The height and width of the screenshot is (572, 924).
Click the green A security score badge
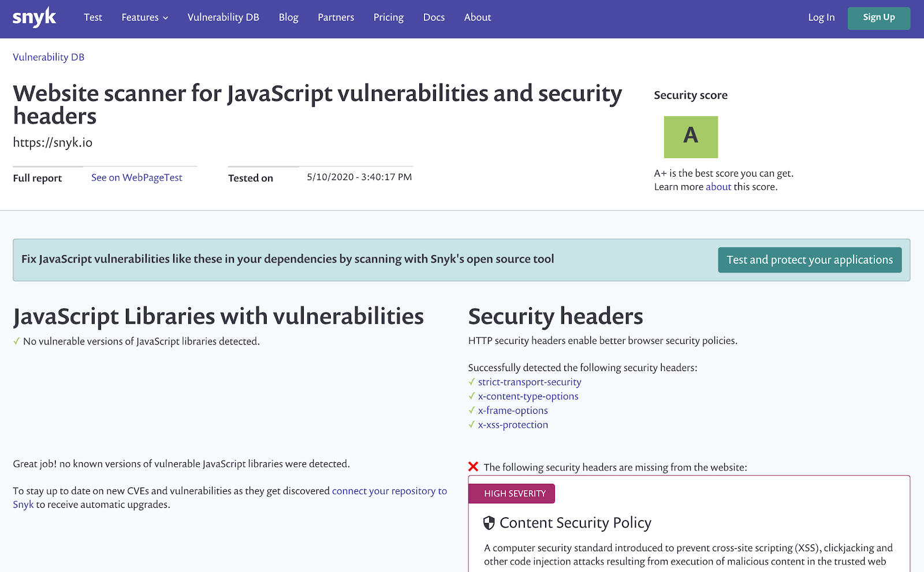pos(691,137)
